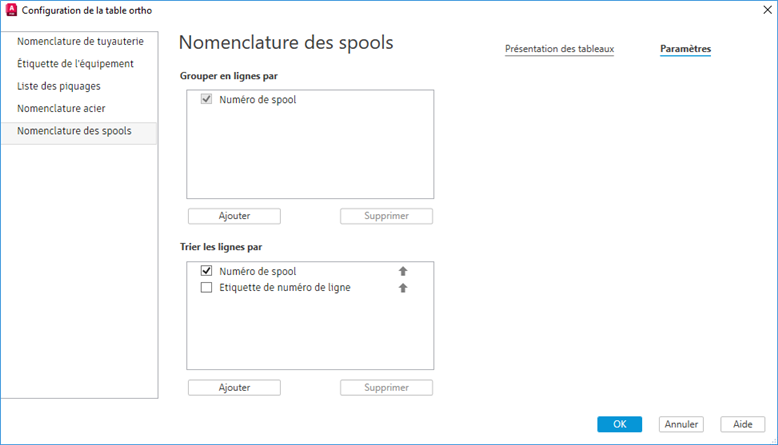This screenshot has width=778, height=445.
Task: Open Liste des piquages entry
Action: [x=59, y=86]
